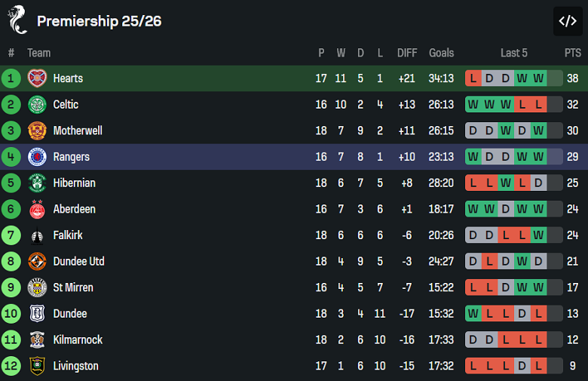Image resolution: width=588 pixels, height=381 pixels.
Task: Click the Livingston club crest
Action: click(x=37, y=366)
